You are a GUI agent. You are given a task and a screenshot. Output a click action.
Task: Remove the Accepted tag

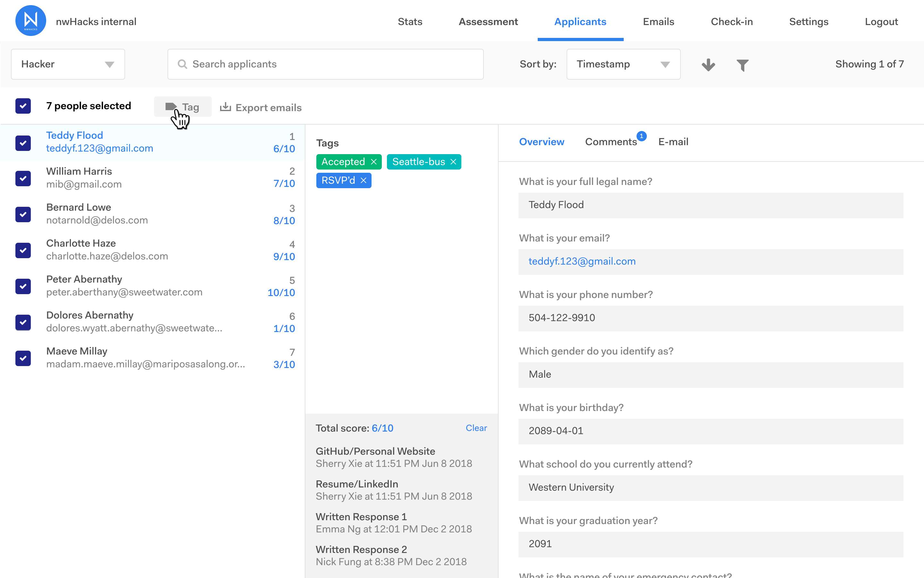pyautogui.click(x=374, y=162)
